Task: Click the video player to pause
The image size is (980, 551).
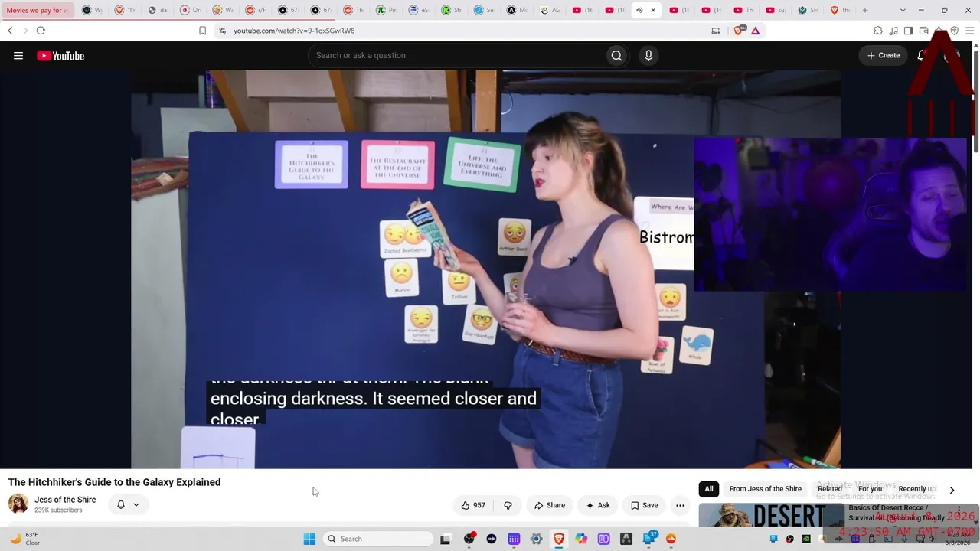Action: pos(485,269)
